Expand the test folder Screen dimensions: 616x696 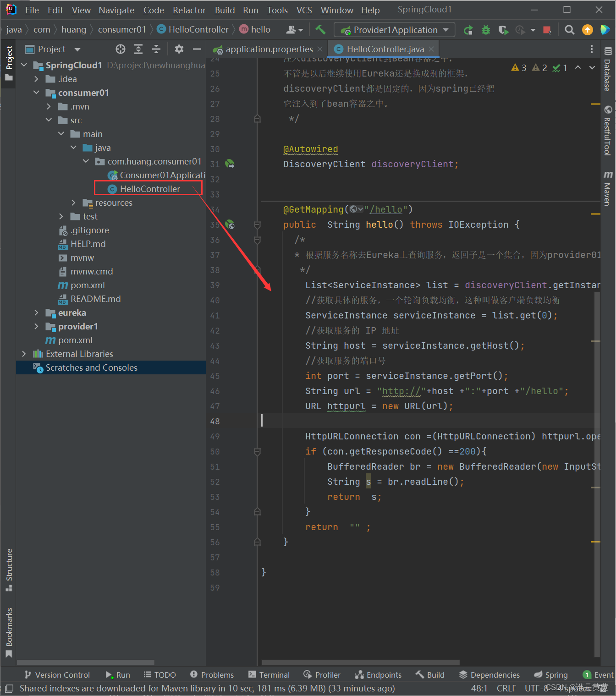61,216
